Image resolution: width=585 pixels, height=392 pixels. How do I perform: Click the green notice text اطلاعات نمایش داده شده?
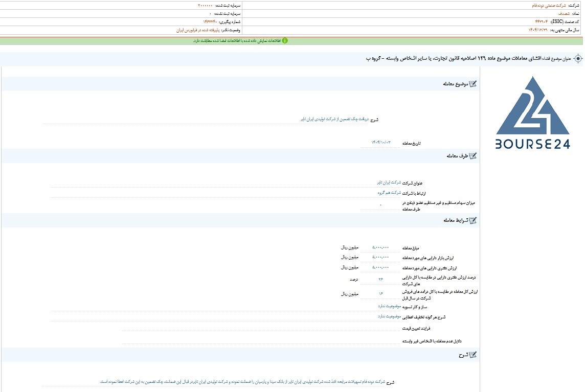click(237, 41)
